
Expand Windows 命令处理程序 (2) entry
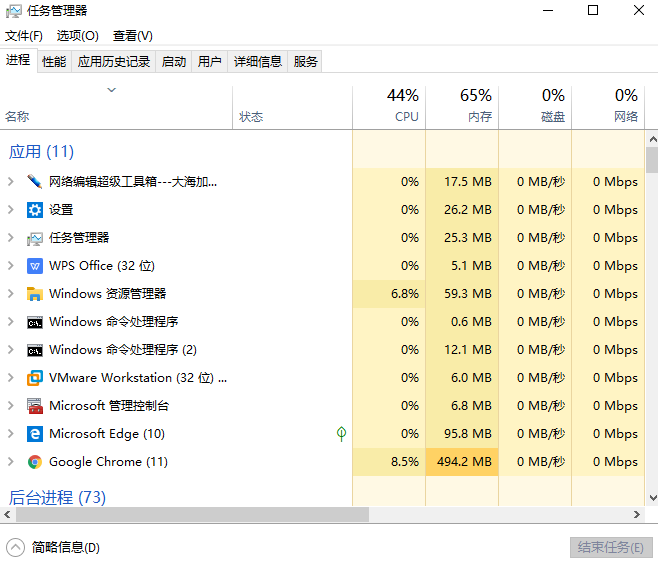[10, 350]
